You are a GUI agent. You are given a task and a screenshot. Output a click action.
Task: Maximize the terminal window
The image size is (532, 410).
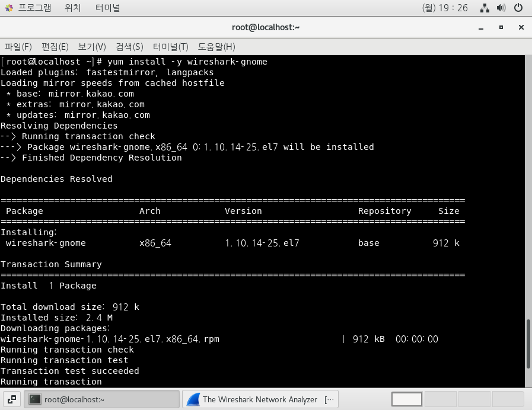(x=501, y=27)
